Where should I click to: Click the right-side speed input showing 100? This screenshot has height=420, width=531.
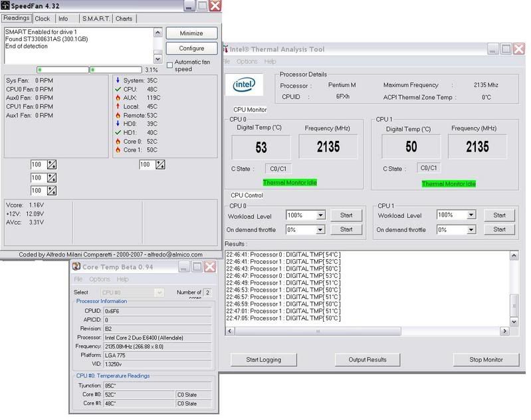147,165
